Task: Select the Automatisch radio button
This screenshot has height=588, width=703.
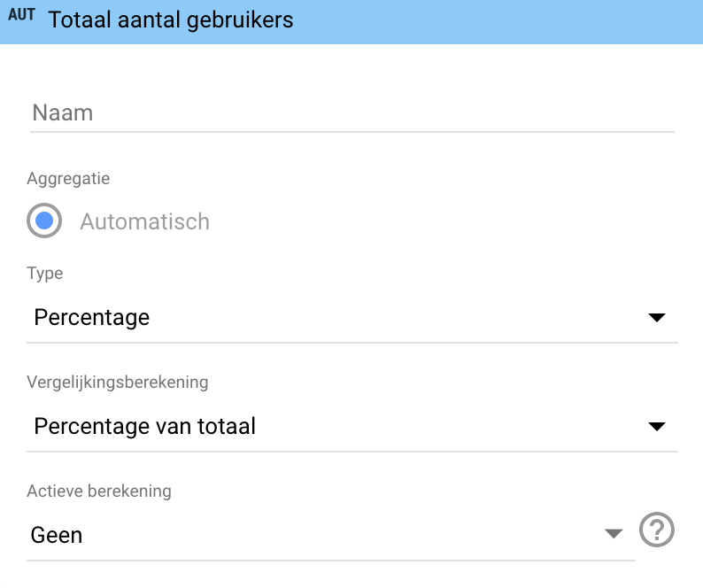Action: click(44, 220)
